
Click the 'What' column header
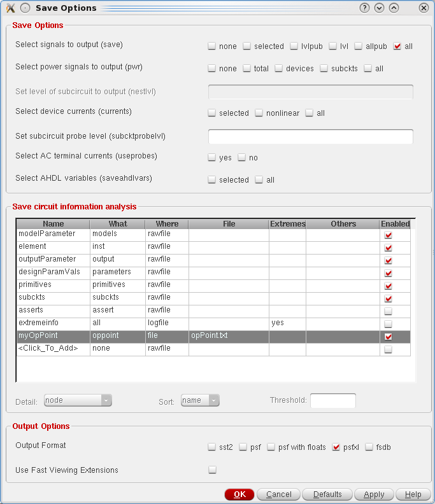coord(118,224)
